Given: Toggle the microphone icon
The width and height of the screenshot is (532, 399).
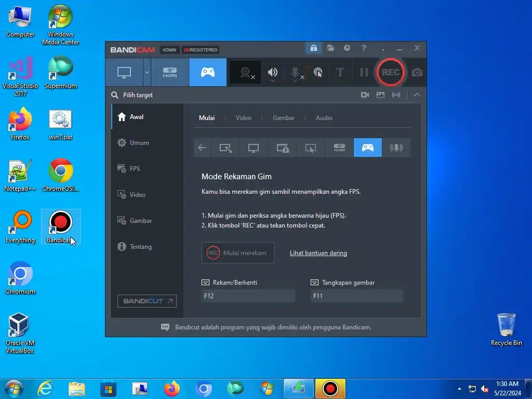Looking at the screenshot, I should click(x=295, y=72).
